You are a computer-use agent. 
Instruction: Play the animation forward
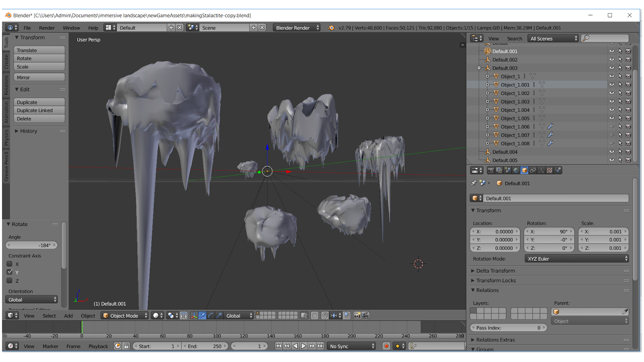(x=303, y=346)
